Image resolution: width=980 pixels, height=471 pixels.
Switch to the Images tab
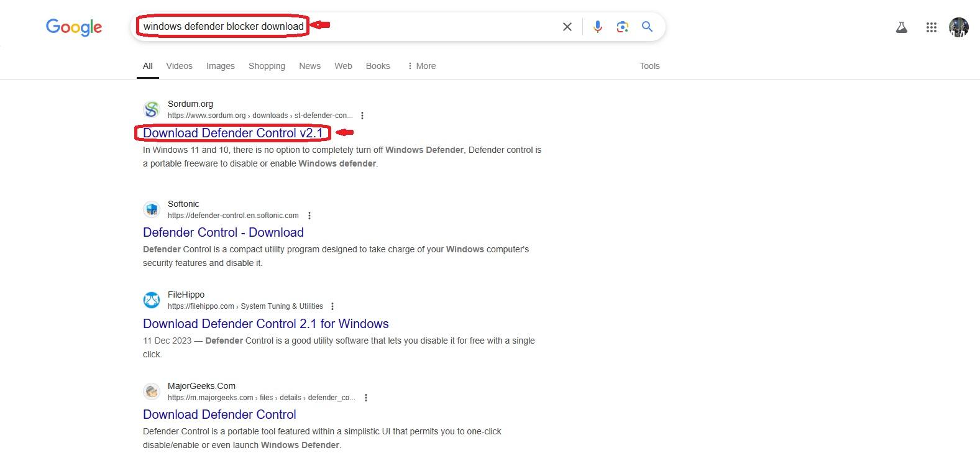coord(221,66)
